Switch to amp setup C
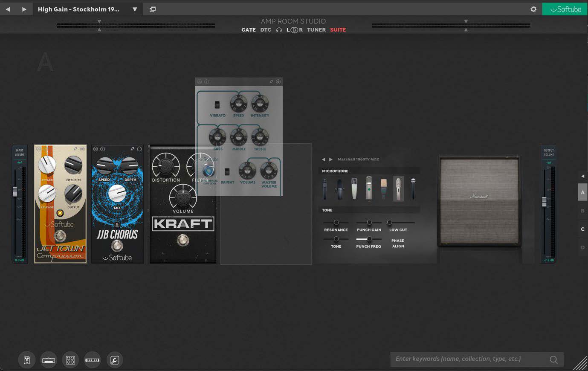The image size is (588, 371). (582, 229)
